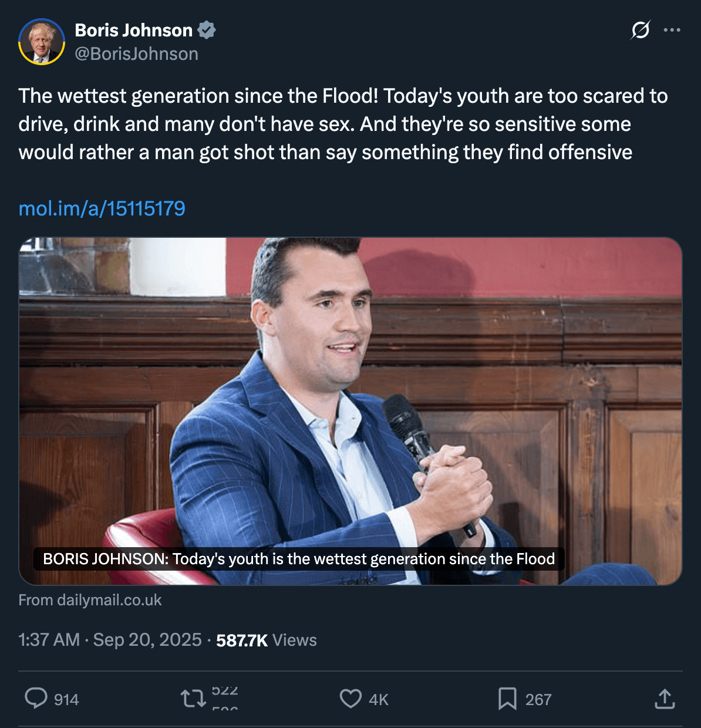Click the Grok explain icon
The image size is (701, 728).
point(640,30)
